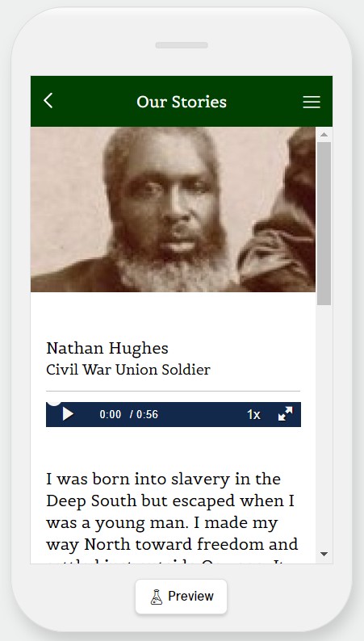This screenshot has height=641, width=364.
Task: Click the scrollbar down arrow
Action: tap(324, 555)
